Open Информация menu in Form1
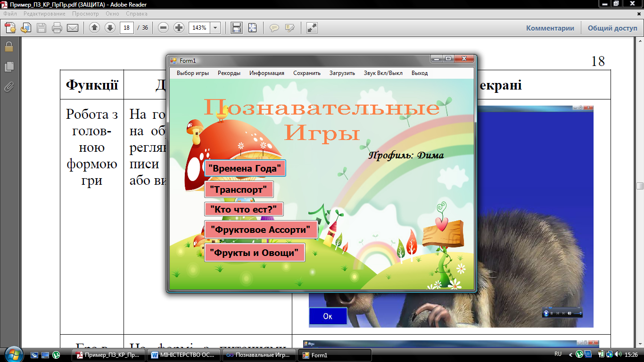Image resolution: width=644 pixels, height=362 pixels. [x=267, y=73]
